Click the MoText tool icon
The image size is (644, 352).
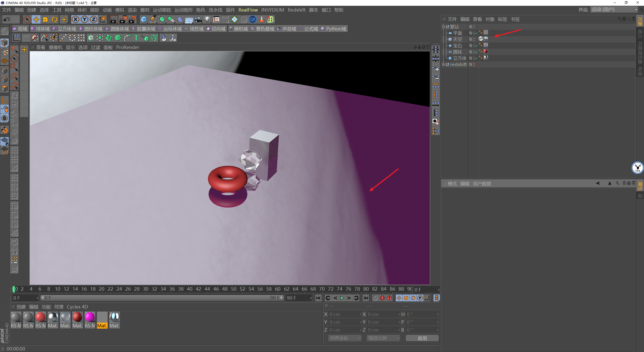pos(136,38)
